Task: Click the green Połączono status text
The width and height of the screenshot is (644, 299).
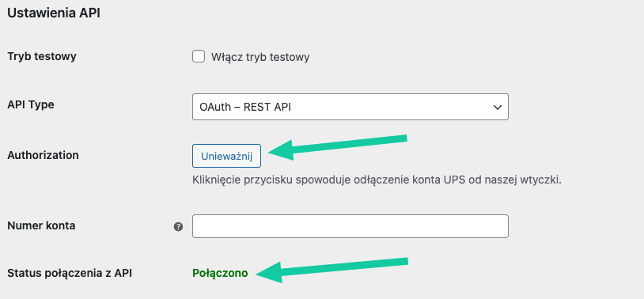Action: coord(220,273)
